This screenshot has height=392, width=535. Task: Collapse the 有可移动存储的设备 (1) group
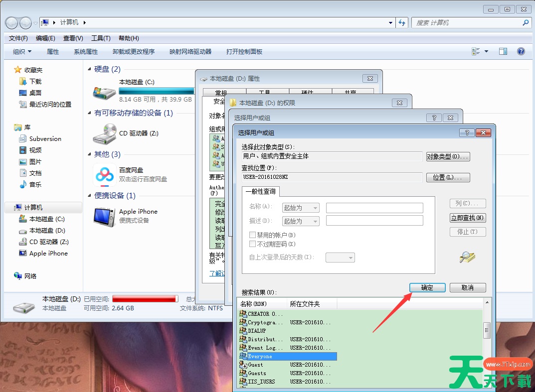89,113
